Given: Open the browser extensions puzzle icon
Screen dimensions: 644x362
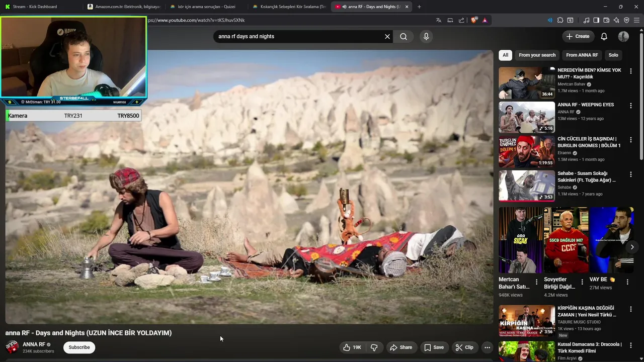Looking at the screenshot, I should coord(559,20).
